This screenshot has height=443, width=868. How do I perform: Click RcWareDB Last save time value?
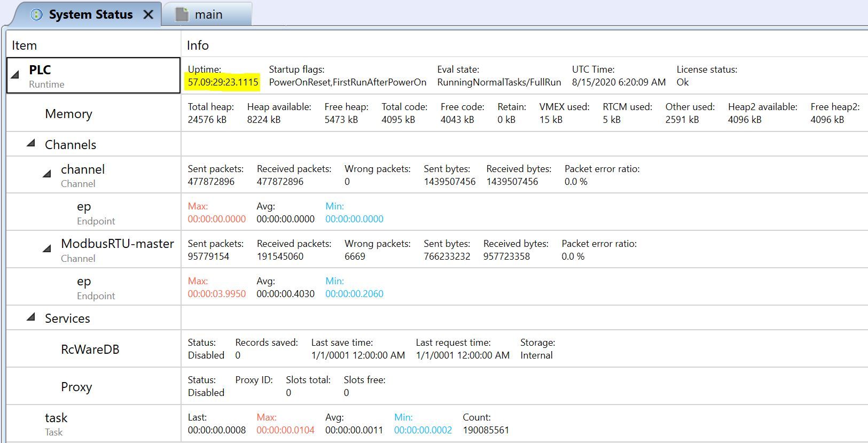coord(358,355)
